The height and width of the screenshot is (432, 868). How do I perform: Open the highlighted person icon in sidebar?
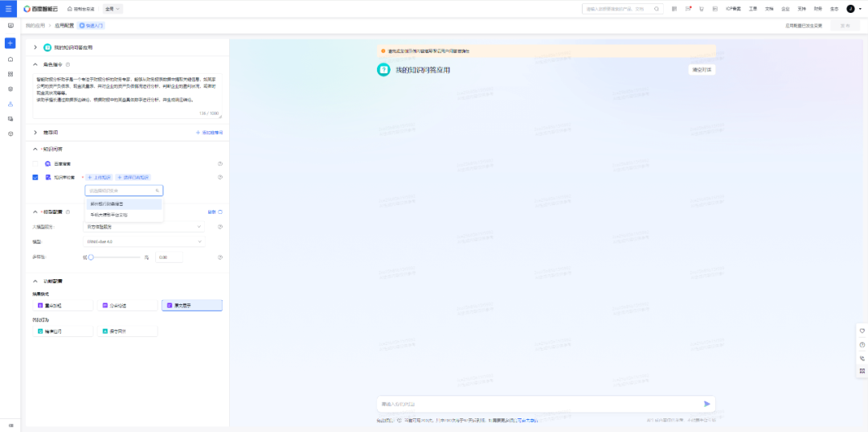[x=10, y=104]
